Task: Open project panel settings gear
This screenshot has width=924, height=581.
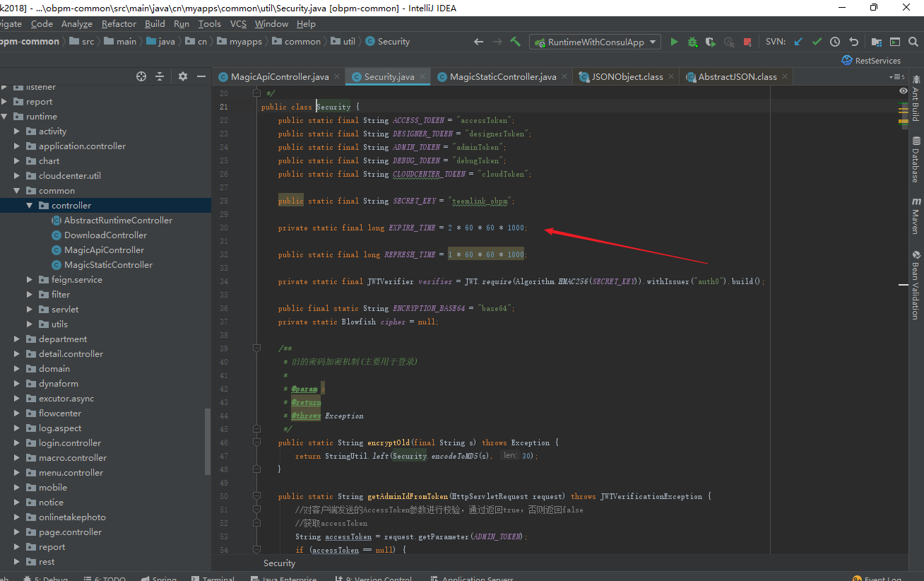Action: click(183, 76)
